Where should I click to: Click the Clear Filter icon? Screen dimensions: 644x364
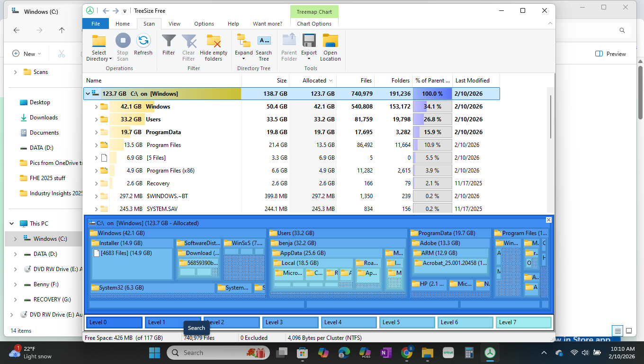click(x=188, y=41)
